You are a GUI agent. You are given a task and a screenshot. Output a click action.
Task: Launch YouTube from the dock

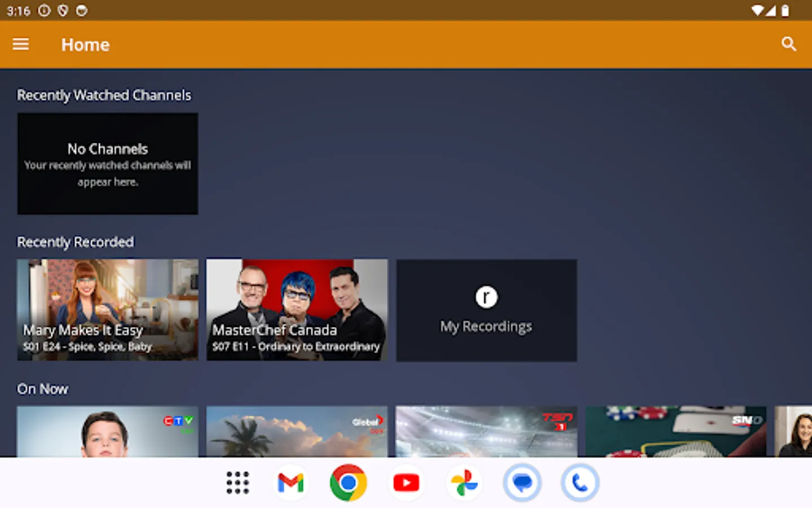pyautogui.click(x=406, y=483)
